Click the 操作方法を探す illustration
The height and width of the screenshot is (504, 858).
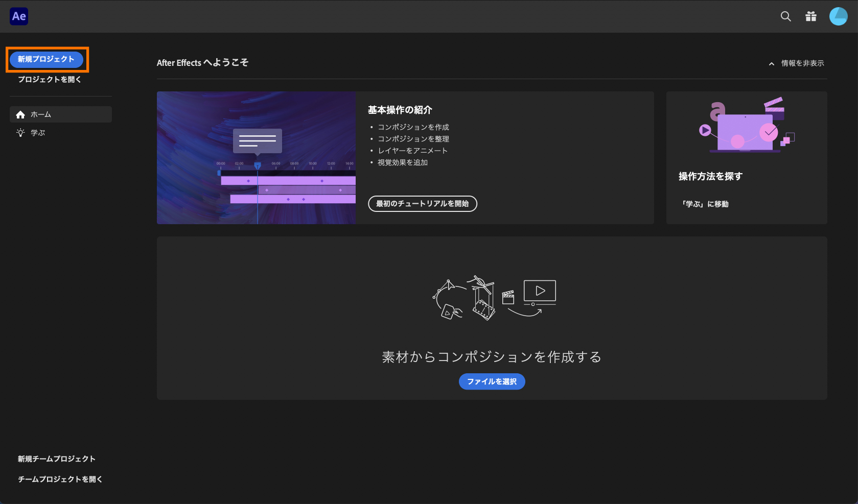tap(747, 125)
